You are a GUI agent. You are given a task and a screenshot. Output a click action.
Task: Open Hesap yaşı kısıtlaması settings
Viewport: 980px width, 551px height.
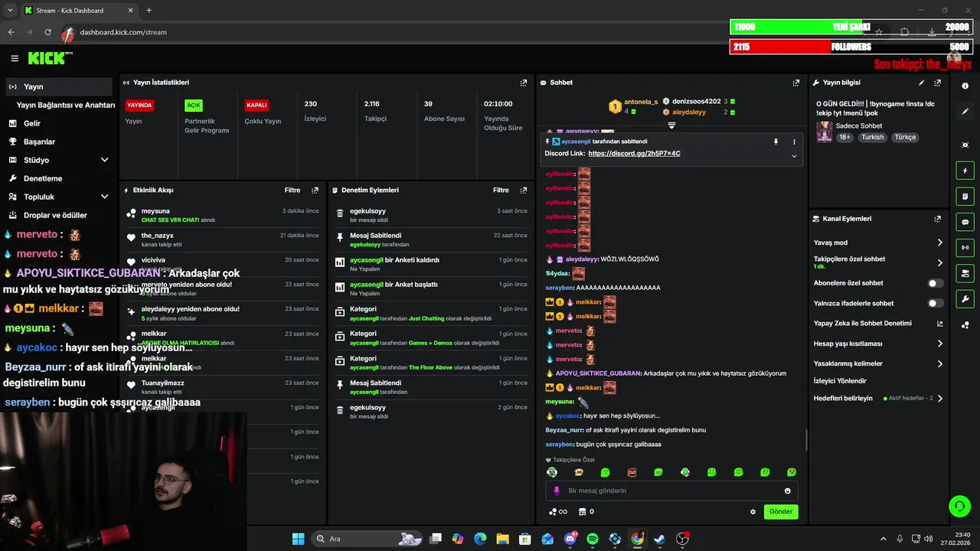(x=878, y=344)
